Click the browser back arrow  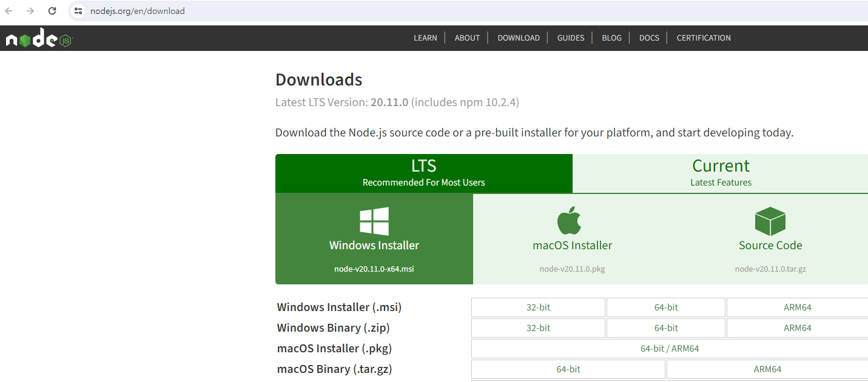point(9,11)
